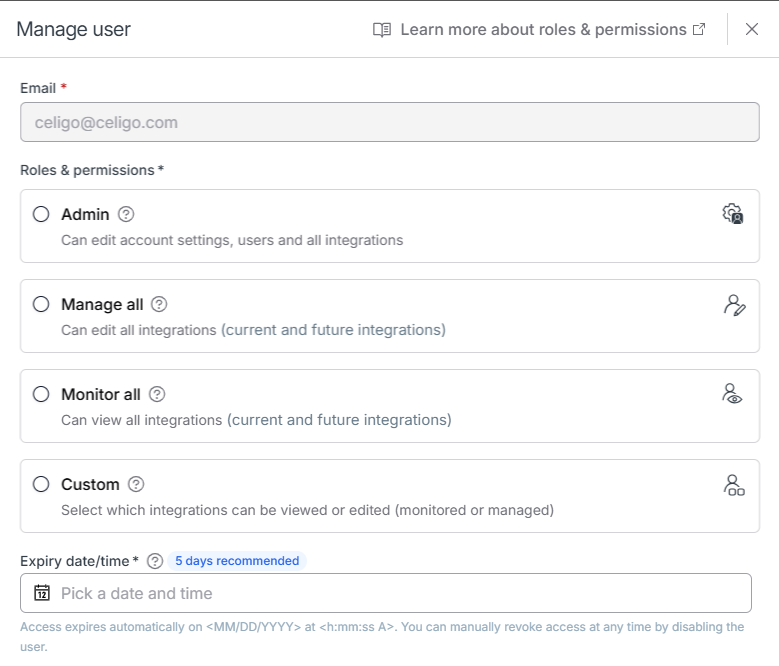Choose the Monitor all radio option

point(41,394)
